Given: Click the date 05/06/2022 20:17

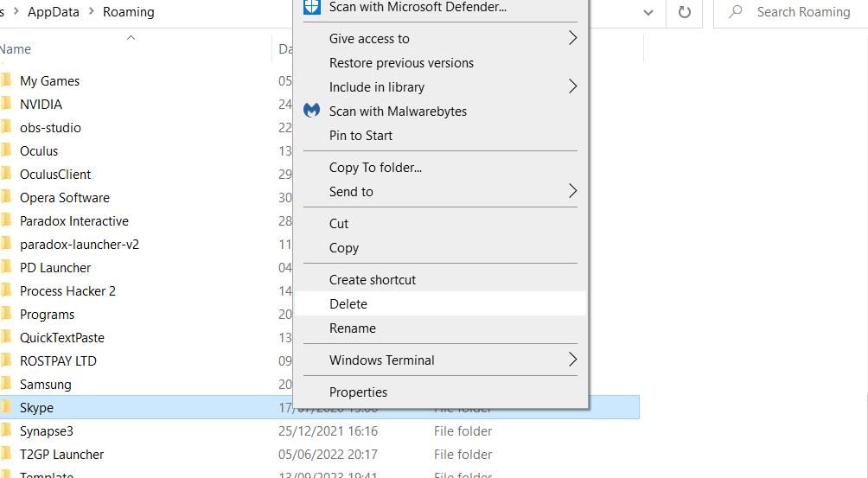Looking at the screenshot, I should [328, 454].
